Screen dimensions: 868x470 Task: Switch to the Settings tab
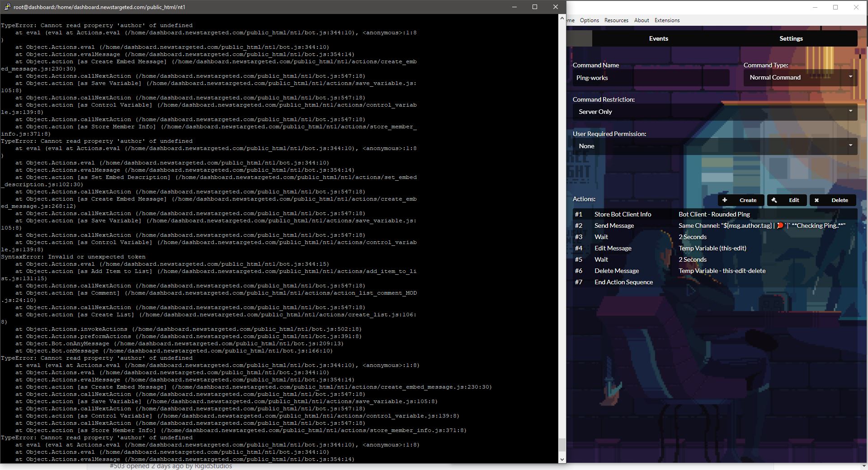(791, 38)
